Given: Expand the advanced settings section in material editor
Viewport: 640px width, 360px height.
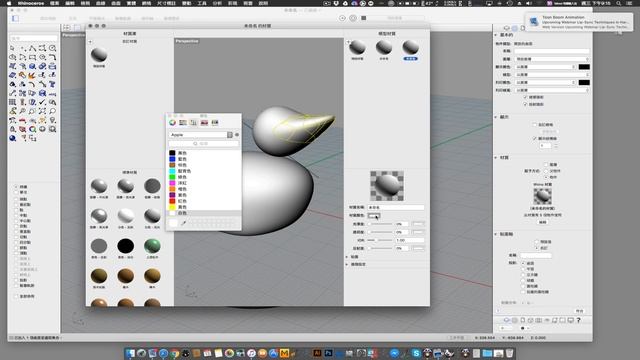Looking at the screenshot, I should coord(347,264).
